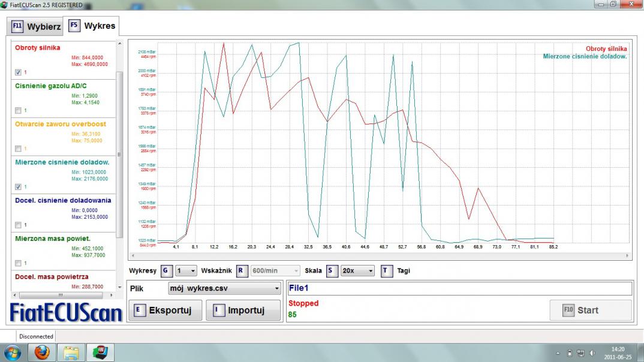Viewport: 644px width, 362px height.
Task: Open the Wykresy count dropdown
Action: [186, 271]
